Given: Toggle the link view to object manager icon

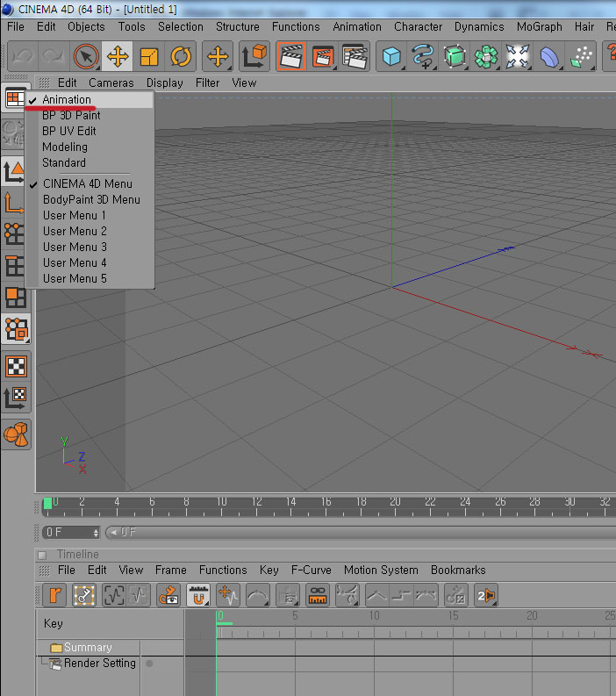Looking at the screenshot, I should pyautogui.click(x=168, y=595).
